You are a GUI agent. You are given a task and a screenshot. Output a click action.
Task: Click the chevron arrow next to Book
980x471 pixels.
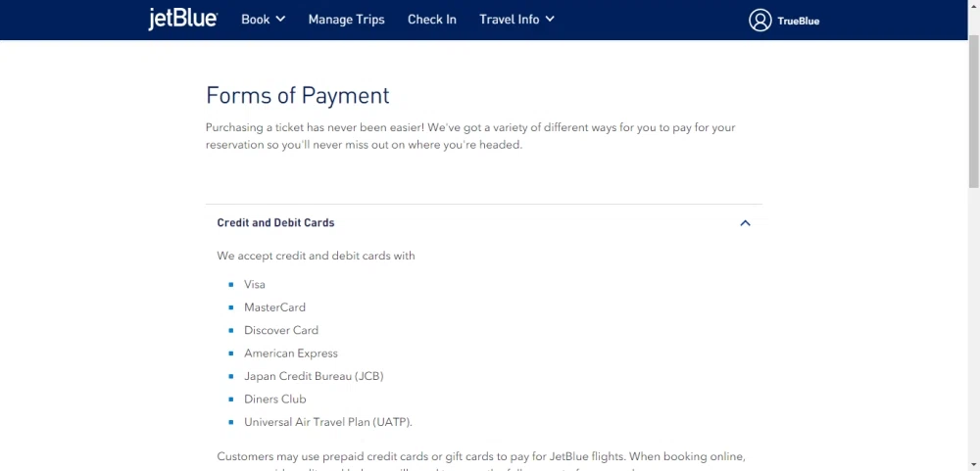point(280,19)
